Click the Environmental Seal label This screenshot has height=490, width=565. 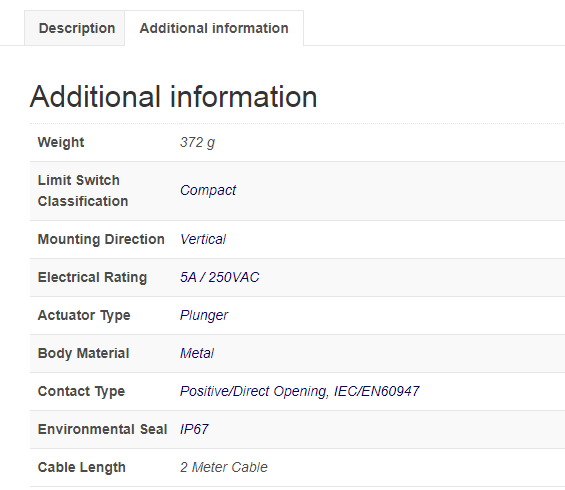pos(103,429)
